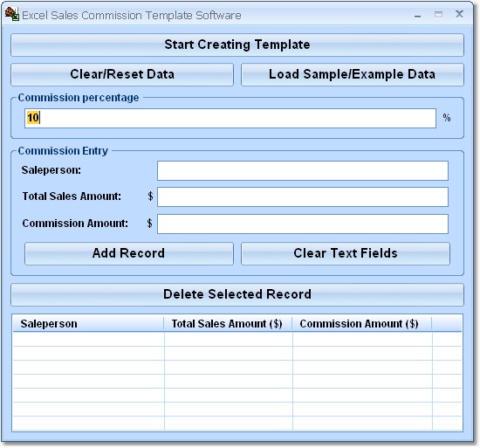Delete Selected Record

[237, 294]
